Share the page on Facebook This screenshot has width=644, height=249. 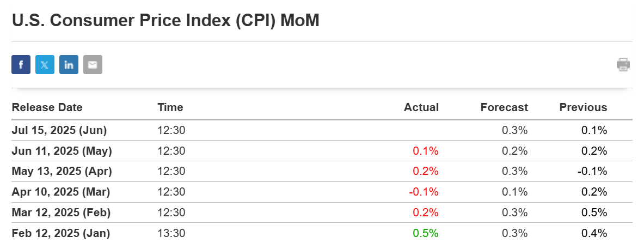click(x=21, y=64)
